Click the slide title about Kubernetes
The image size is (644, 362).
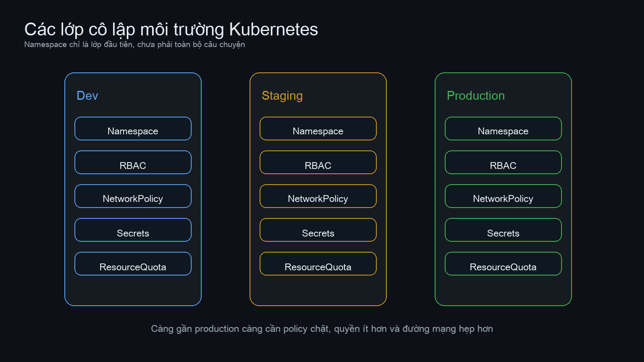click(171, 30)
